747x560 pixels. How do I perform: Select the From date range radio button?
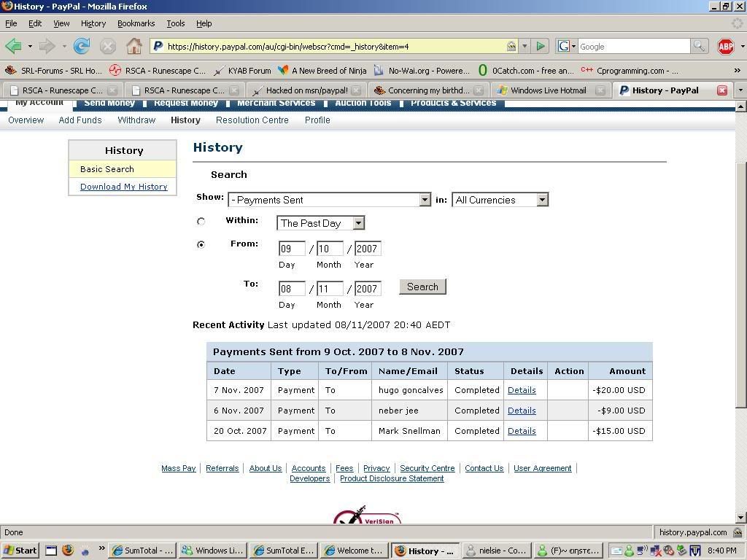[x=201, y=245]
